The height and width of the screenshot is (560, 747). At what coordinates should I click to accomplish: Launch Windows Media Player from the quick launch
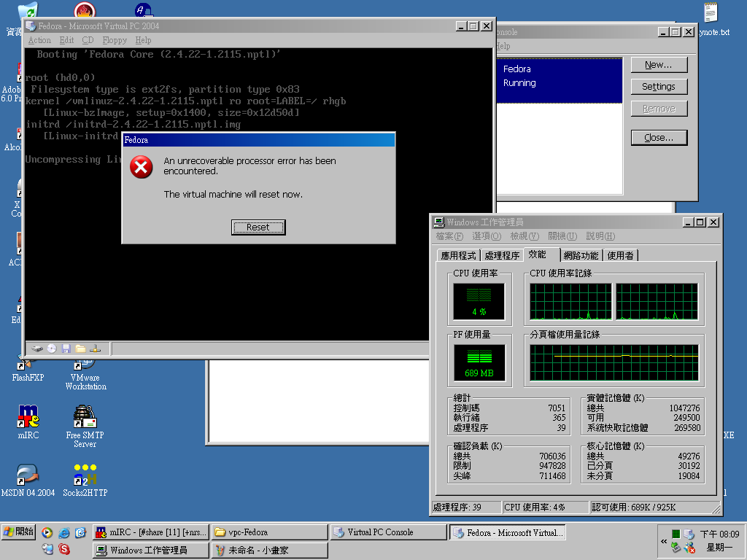tap(47, 532)
